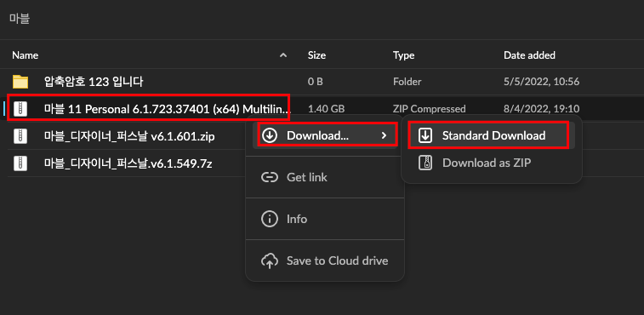
Task: Select file 마블_디자이너_퍼스날 v6.1.601.zip
Action: (129, 136)
